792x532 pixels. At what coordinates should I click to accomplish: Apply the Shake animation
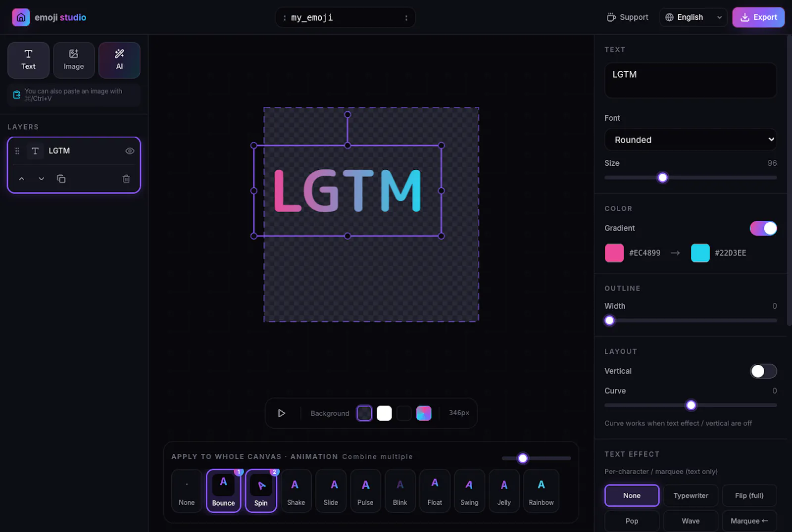coord(296,491)
